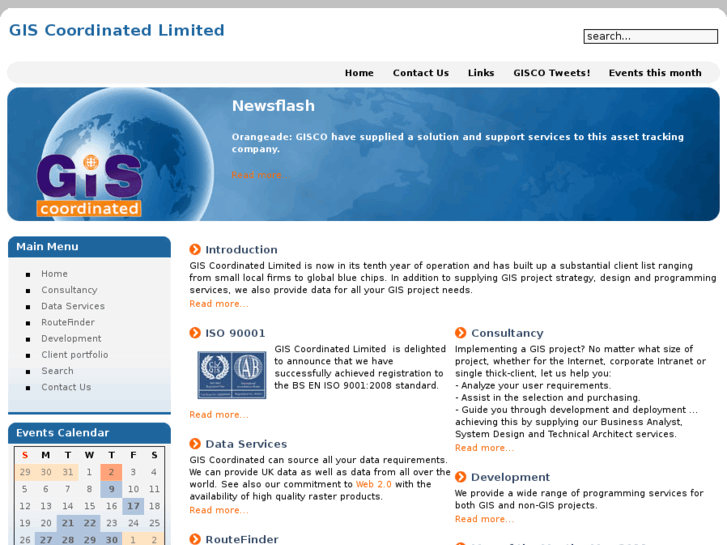Follow Read more under Data Services
This screenshot has width=727, height=545.
[x=218, y=510]
